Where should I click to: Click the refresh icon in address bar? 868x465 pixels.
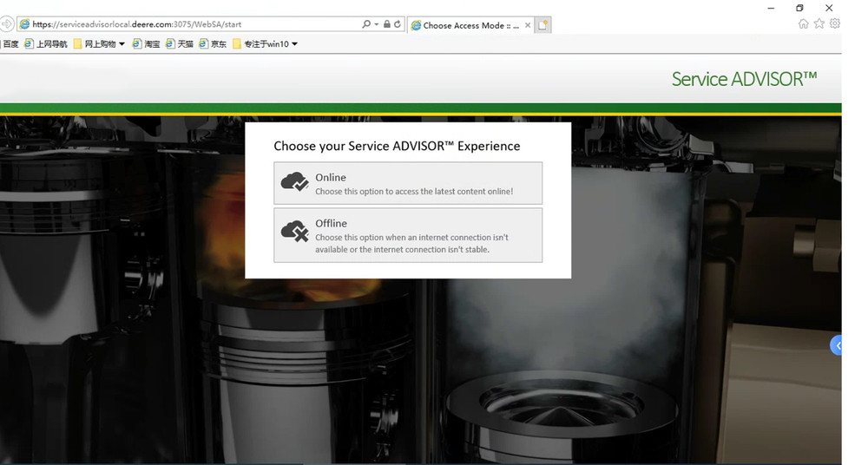pos(398,24)
